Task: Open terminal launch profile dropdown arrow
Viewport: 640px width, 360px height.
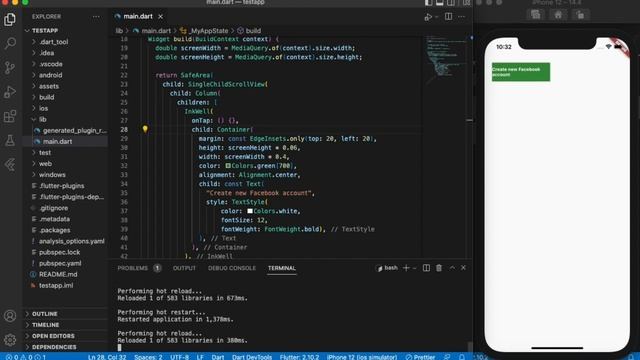Action: [415, 268]
